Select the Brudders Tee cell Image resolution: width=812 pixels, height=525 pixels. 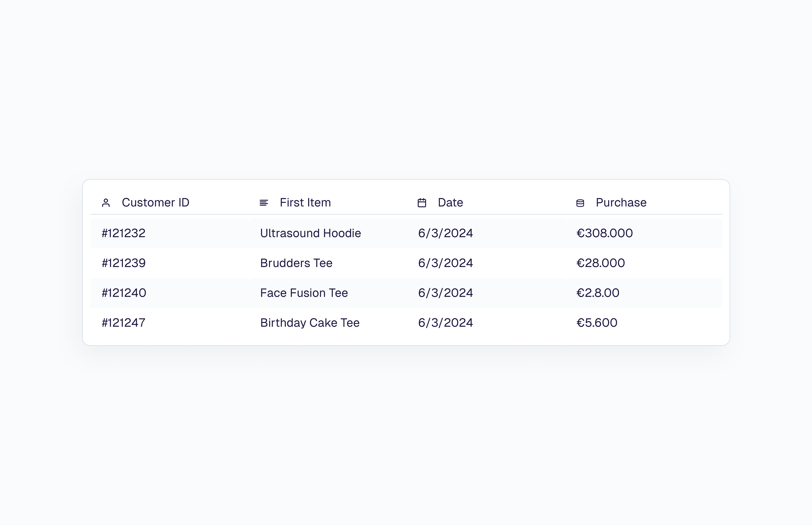(x=296, y=263)
